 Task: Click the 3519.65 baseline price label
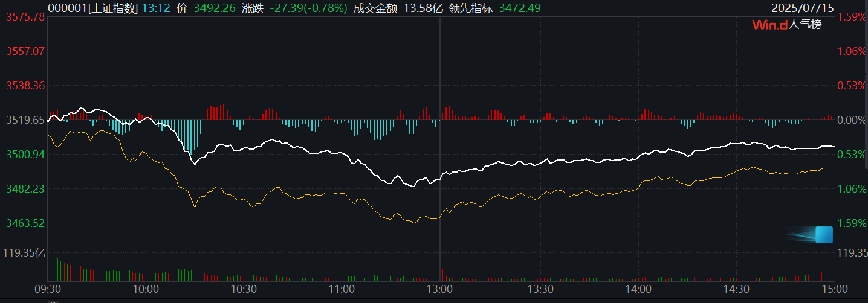(x=25, y=120)
